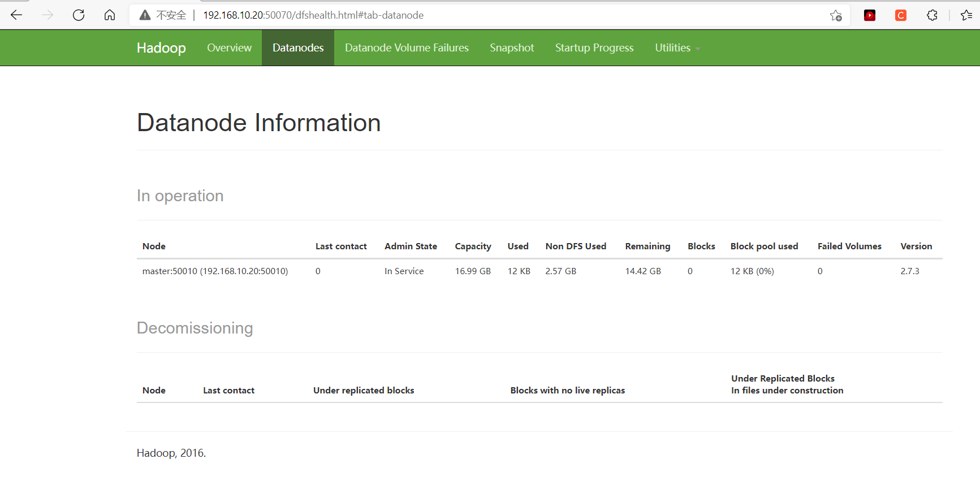This screenshot has height=498, width=980.
Task: Click the not-secure warning triangle icon
Action: [x=145, y=15]
